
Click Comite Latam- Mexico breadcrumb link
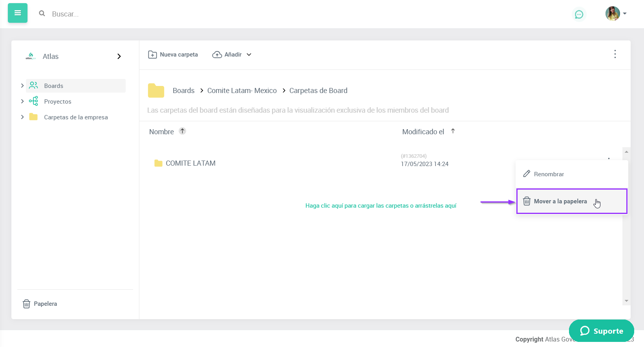242,91
